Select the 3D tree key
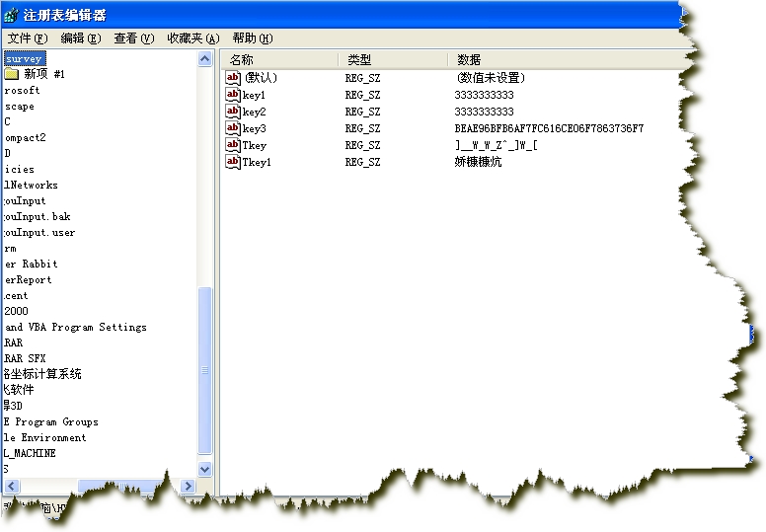 tap(13, 406)
